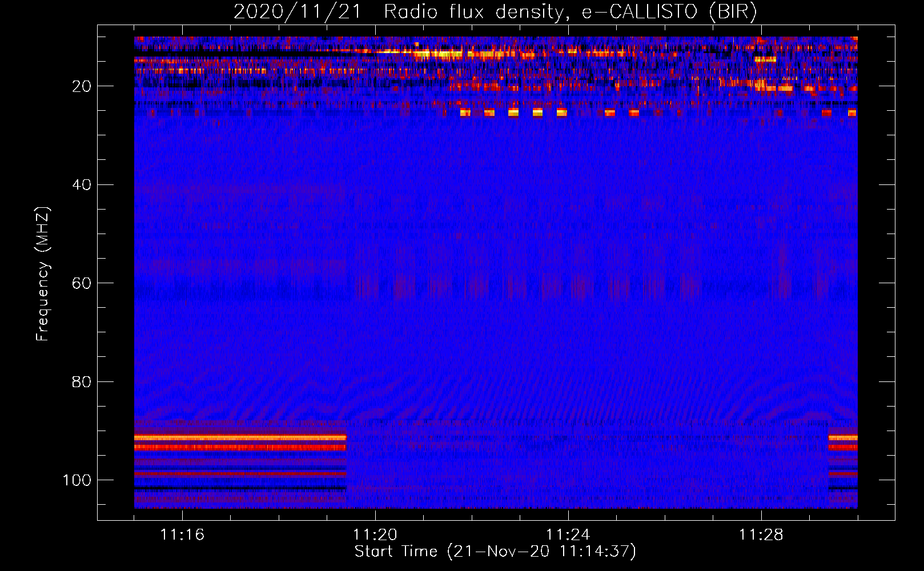Select the "100" frequency tick label

click(x=77, y=480)
